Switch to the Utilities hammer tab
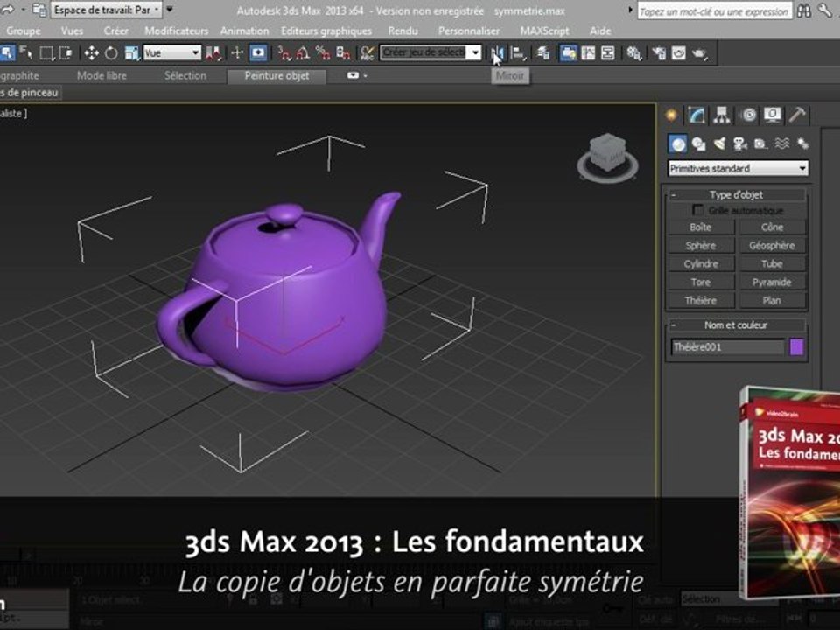Screen dimensions: 840x630 pyautogui.click(x=797, y=115)
